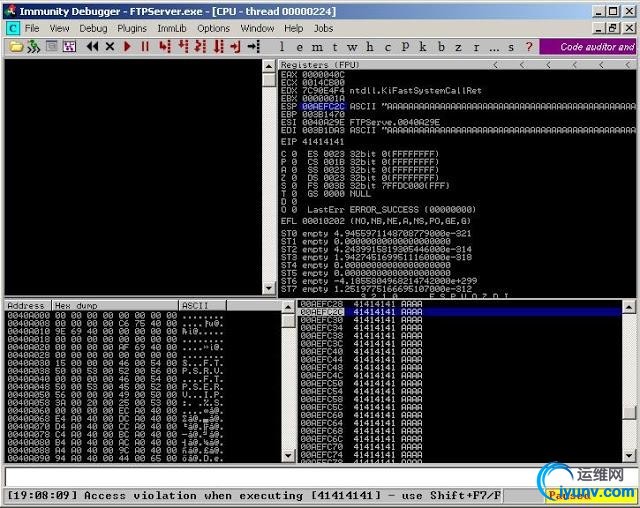This screenshot has width=640, height=508.
Task: Click the stack pane scrollbar thumb
Action: [x=629, y=412]
